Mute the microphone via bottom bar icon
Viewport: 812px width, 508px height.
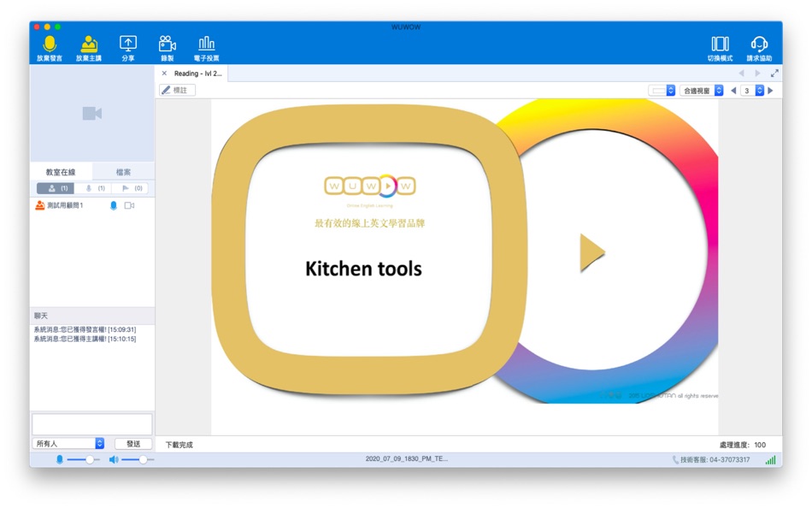[60, 460]
